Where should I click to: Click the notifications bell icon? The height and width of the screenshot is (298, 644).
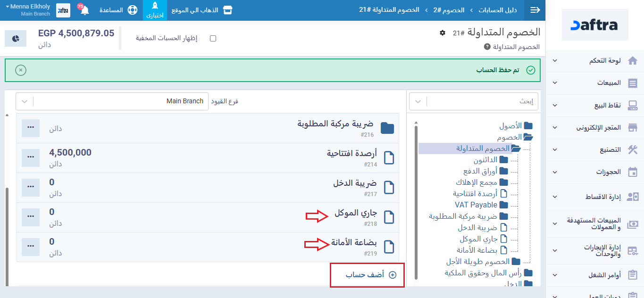point(84,10)
